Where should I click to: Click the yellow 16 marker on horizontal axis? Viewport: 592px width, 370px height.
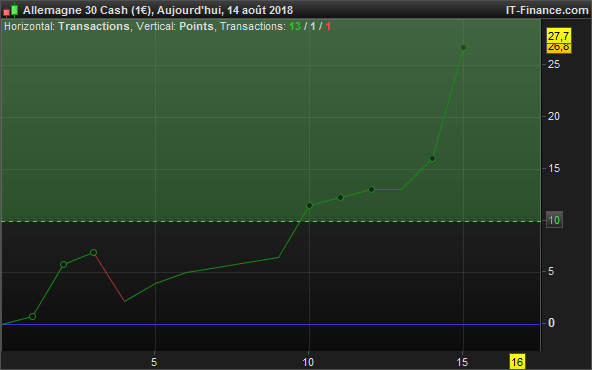coord(517,362)
